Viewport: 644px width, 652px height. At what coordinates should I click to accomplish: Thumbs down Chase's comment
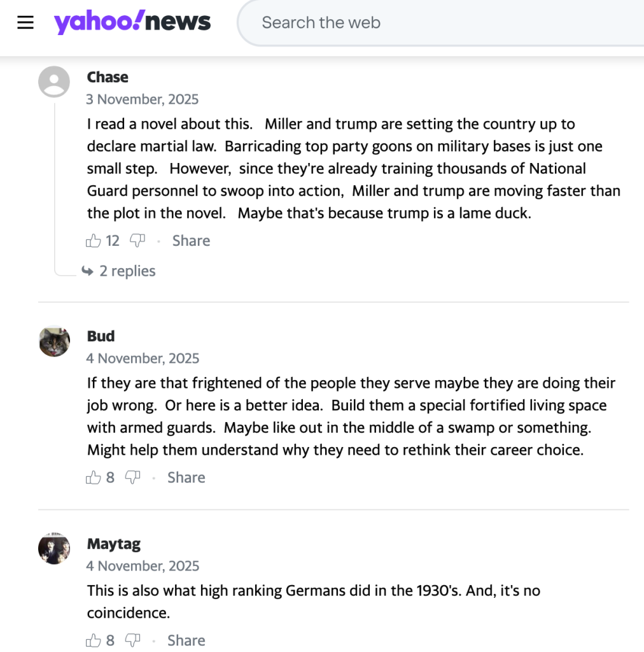coord(137,241)
